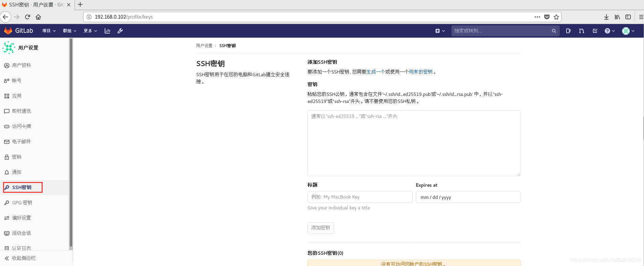This screenshot has width=644, height=266.
Task: Click the key icon beside SSH密钥
Action: coord(7,187)
